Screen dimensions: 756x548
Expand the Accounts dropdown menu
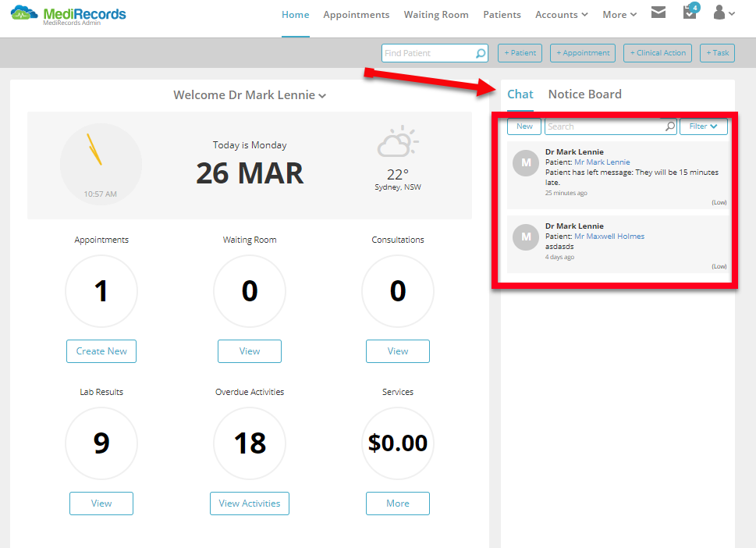tap(561, 15)
